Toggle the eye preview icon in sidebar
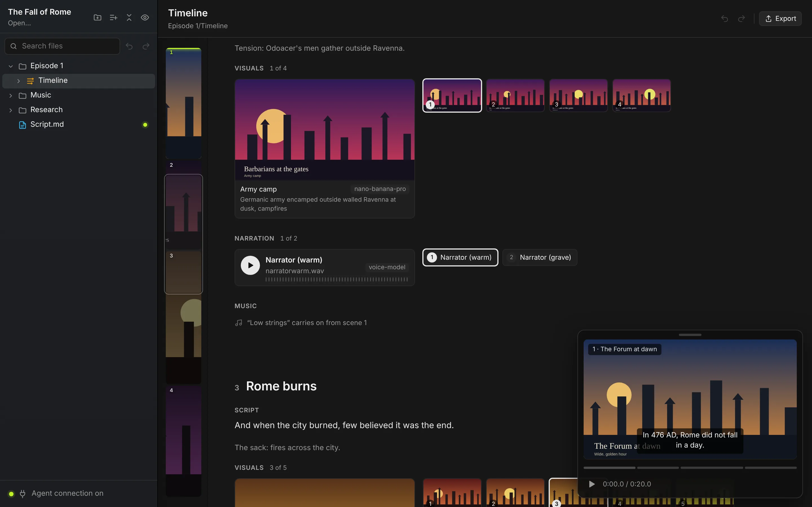This screenshot has height=507, width=812. (145, 17)
